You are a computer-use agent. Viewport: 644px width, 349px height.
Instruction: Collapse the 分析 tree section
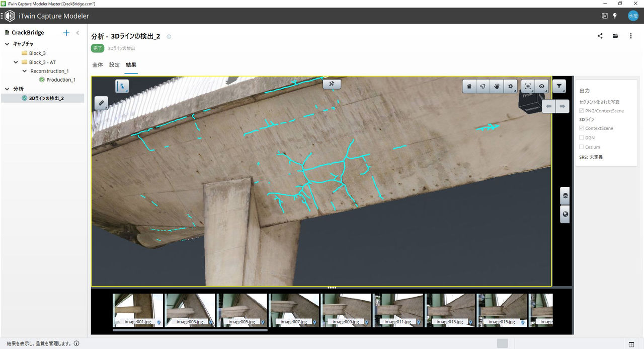click(8, 89)
